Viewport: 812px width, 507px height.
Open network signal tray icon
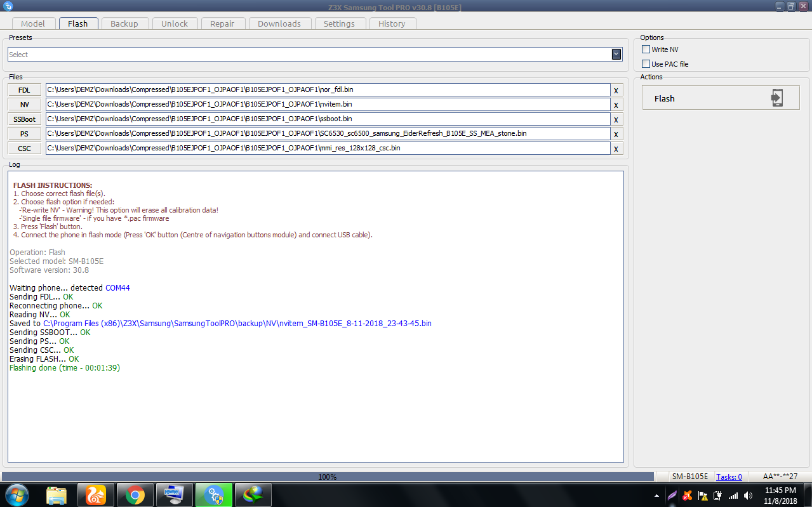[733, 496]
